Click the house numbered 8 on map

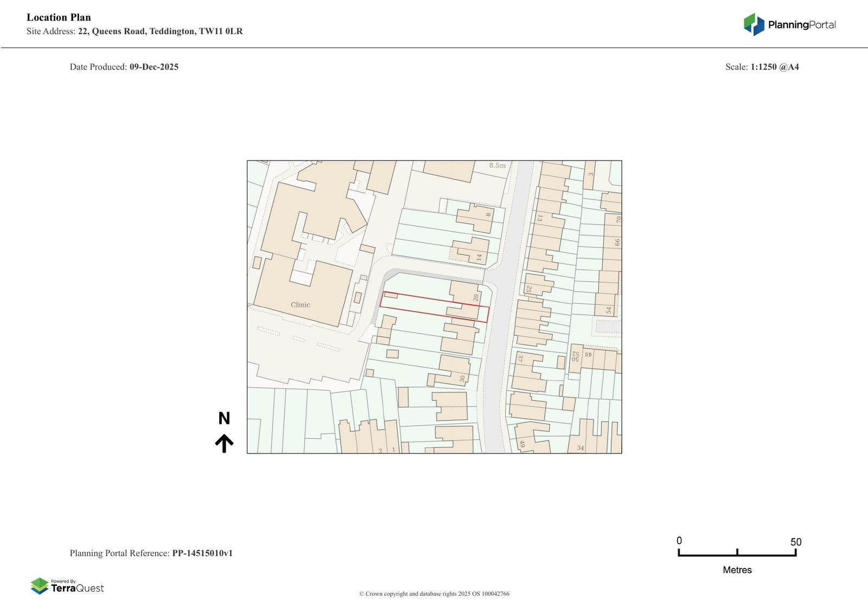(475, 218)
